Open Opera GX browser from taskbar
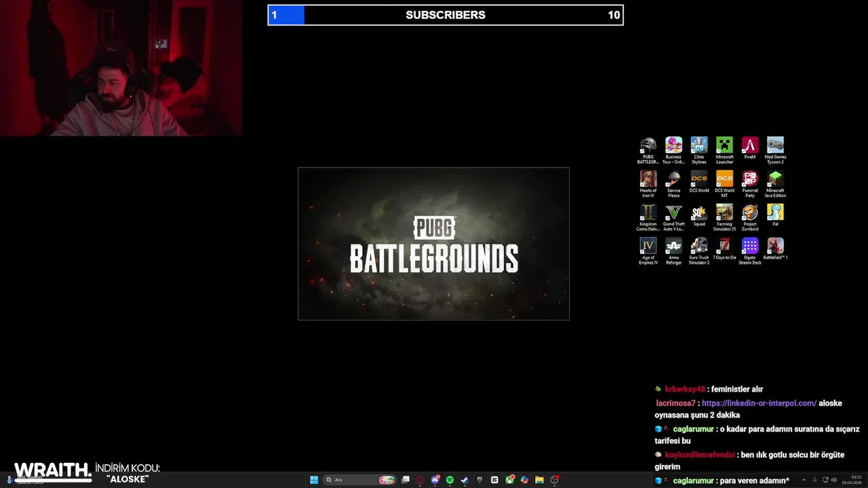This screenshot has height=488, width=868. click(420, 480)
